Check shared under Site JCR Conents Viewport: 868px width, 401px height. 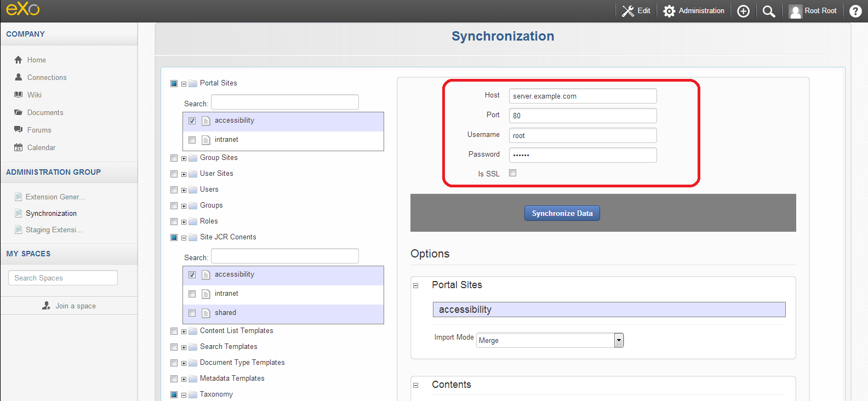click(192, 313)
